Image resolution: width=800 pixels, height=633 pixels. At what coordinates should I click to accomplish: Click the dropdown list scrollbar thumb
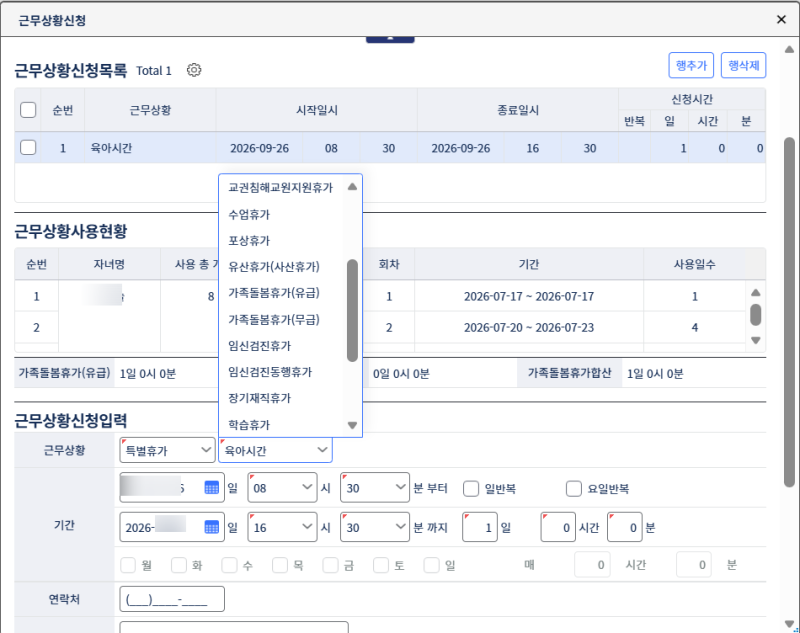point(352,311)
